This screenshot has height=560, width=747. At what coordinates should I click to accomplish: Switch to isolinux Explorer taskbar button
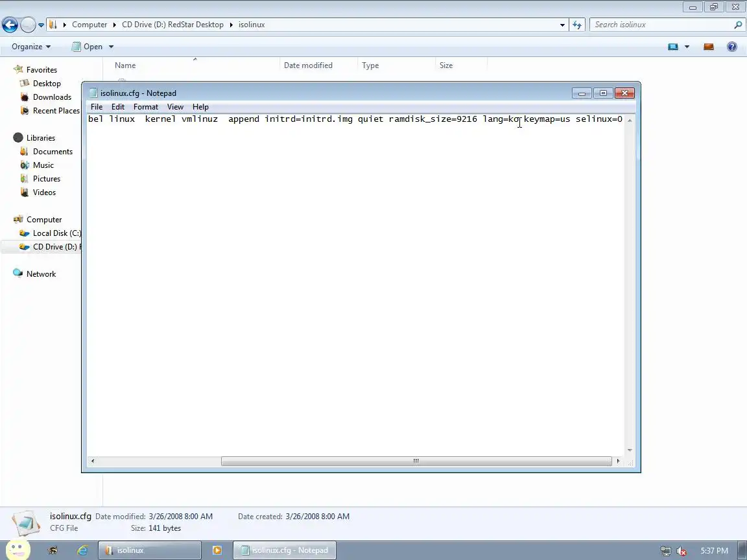(x=150, y=550)
